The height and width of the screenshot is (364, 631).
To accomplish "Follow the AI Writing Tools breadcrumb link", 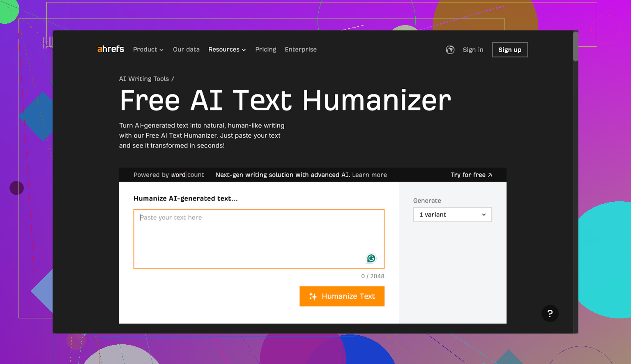I will click(x=144, y=78).
